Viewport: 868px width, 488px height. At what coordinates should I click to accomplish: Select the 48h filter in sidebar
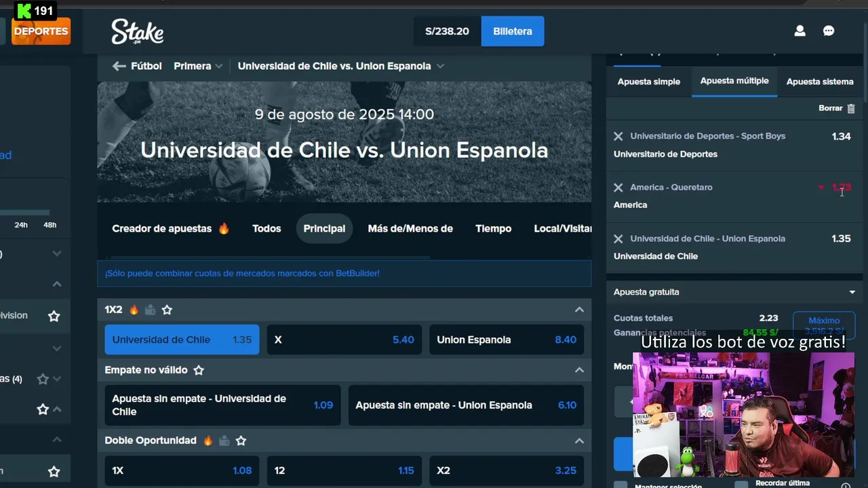(50, 225)
